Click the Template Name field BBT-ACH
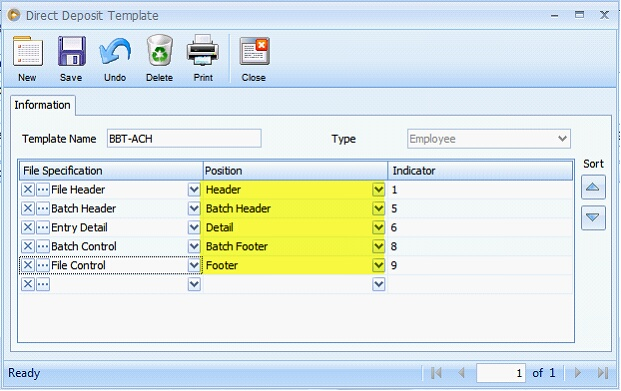621x391 pixels. 184,139
